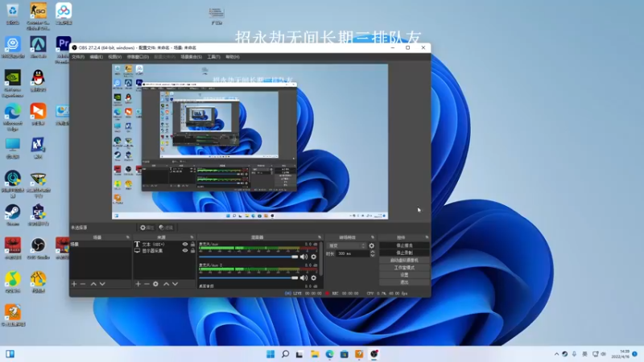Open NVIDIA GeForce Experience desktop shortcut
This screenshot has height=362, width=644.
click(13, 84)
